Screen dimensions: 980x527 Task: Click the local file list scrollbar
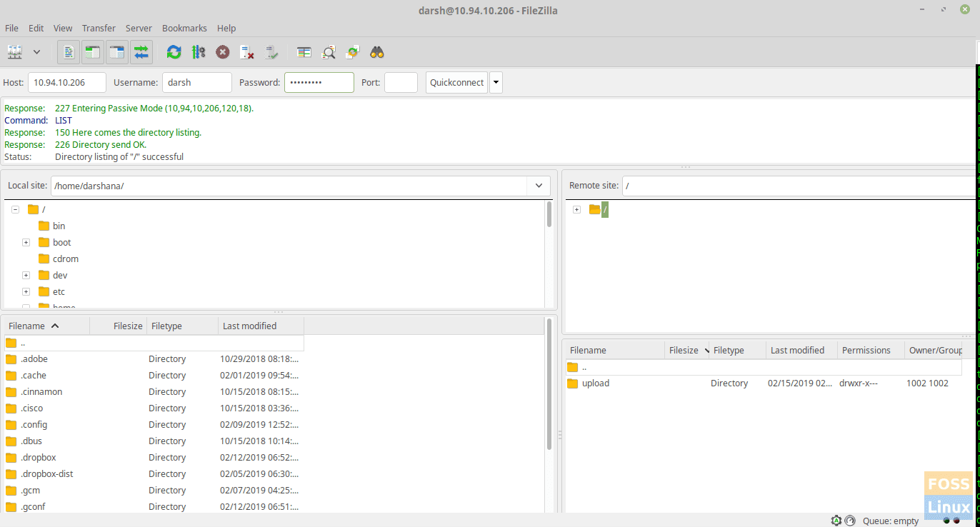(549, 384)
